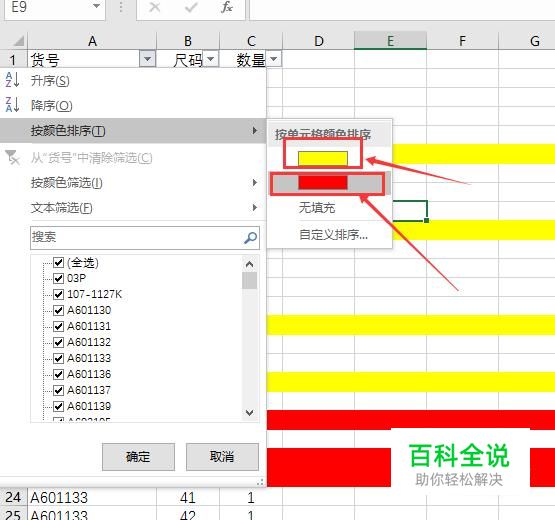This screenshot has height=520, width=555.
Task: Select column A header
Action: (x=92, y=41)
